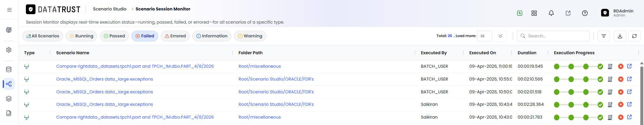
Task: Click the Search input field
Action: (x=553, y=36)
